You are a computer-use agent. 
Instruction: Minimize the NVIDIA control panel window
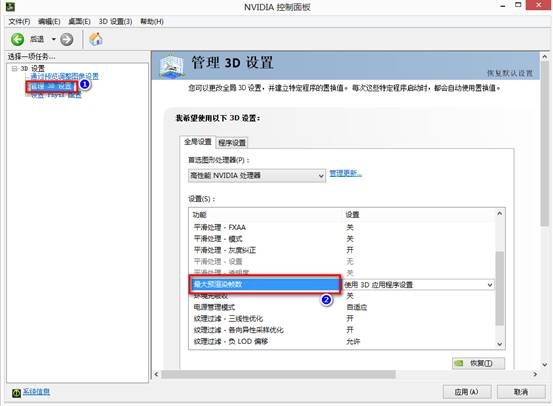click(x=503, y=6)
